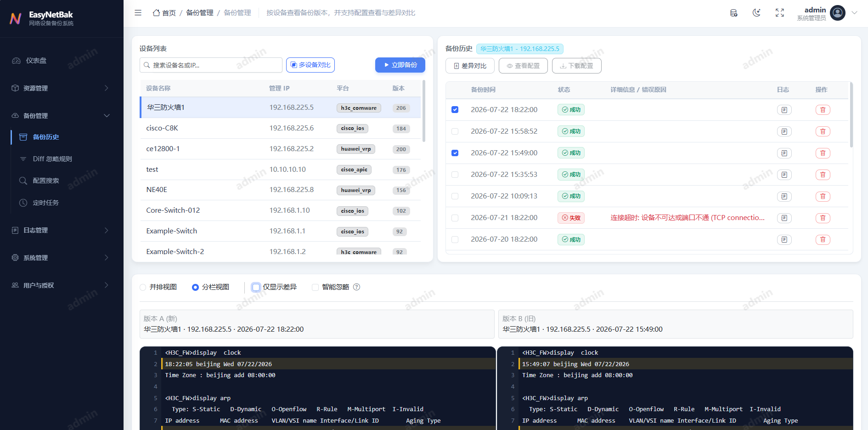Click the database storage icon in header
The height and width of the screenshot is (430, 868).
point(734,13)
